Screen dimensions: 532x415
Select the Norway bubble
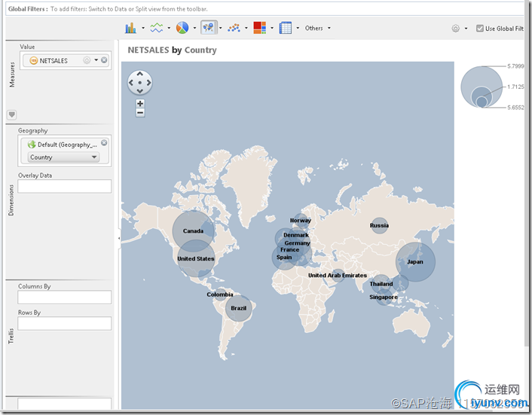[x=301, y=221]
